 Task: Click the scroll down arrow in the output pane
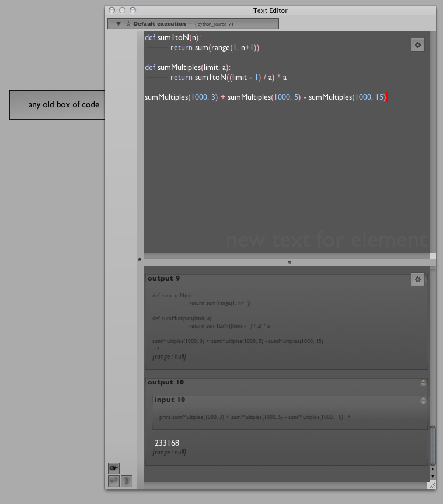432,475
